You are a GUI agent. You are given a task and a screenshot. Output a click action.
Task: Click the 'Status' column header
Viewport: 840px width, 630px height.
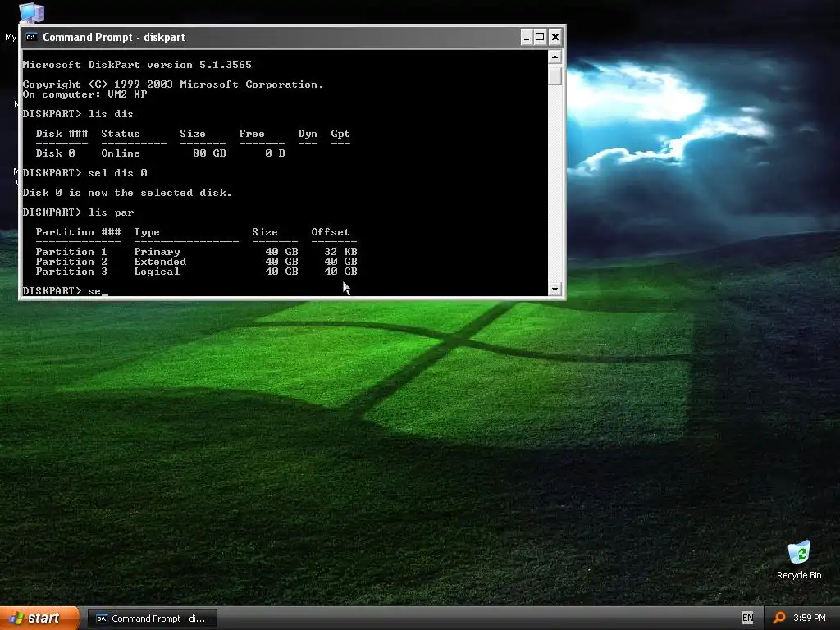point(121,134)
